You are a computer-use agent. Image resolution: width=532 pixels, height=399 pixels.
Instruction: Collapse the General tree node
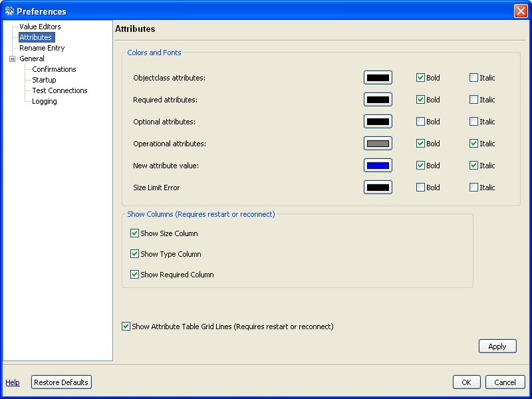pos(12,59)
